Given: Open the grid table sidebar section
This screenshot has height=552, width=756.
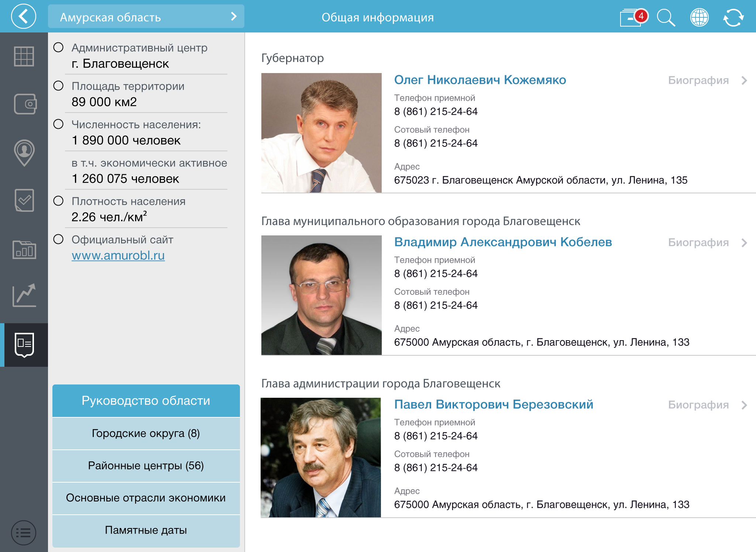Looking at the screenshot, I should (x=24, y=56).
